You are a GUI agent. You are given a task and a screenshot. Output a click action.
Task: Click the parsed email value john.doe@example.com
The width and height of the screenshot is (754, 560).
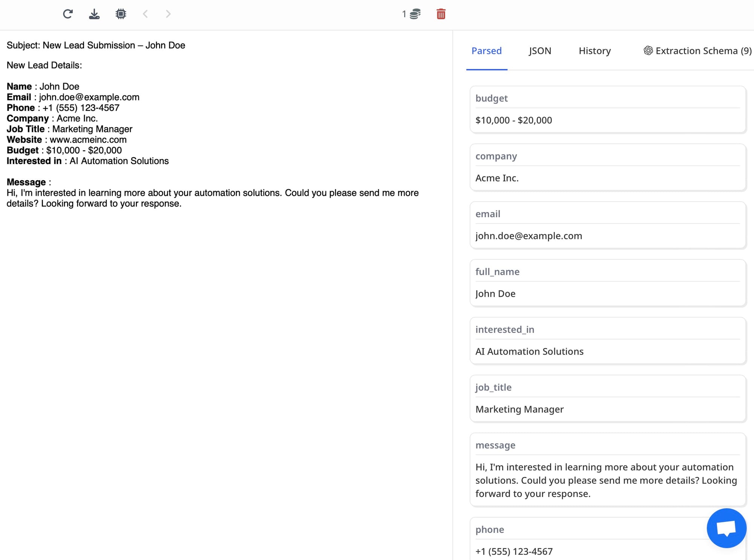pos(529,236)
